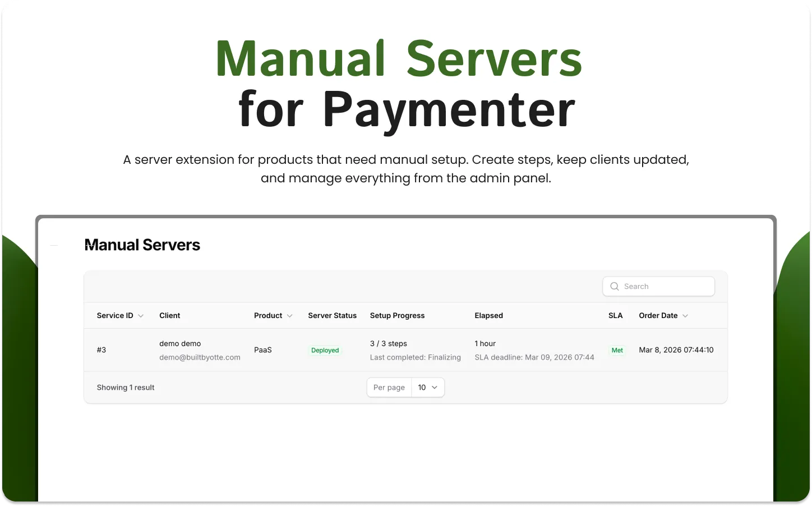The width and height of the screenshot is (812, 506).
Task: Click the Product column sort chevron icon
Action: click(x=290, y=316)
